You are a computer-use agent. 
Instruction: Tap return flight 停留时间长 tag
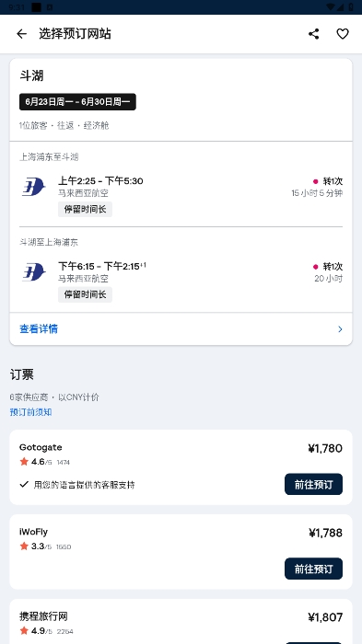click(x=85, y=294)
